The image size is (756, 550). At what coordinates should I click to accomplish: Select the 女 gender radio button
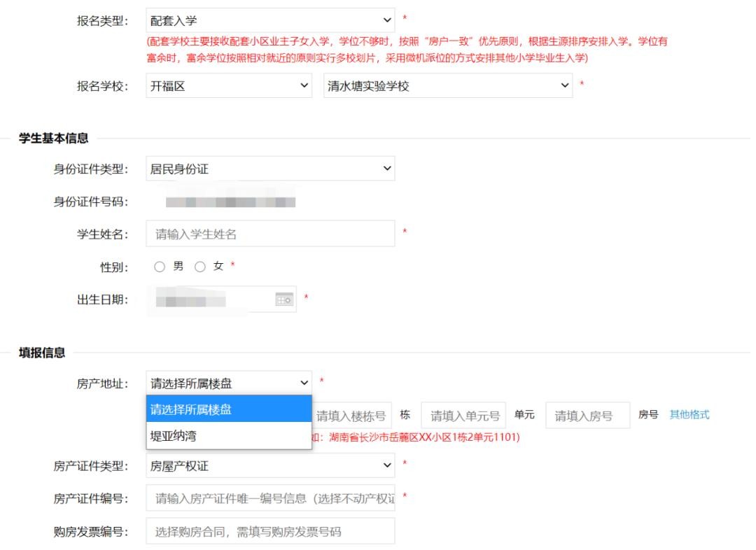(x=199, y=267)
